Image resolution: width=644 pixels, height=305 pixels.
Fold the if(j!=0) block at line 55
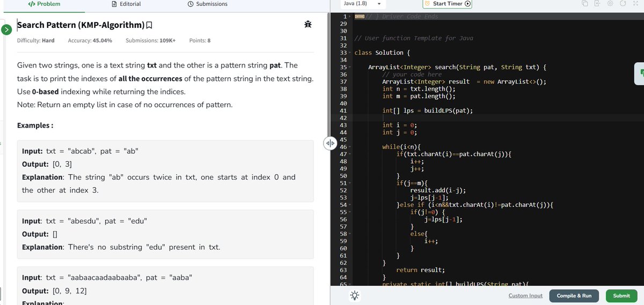(351, 212)
